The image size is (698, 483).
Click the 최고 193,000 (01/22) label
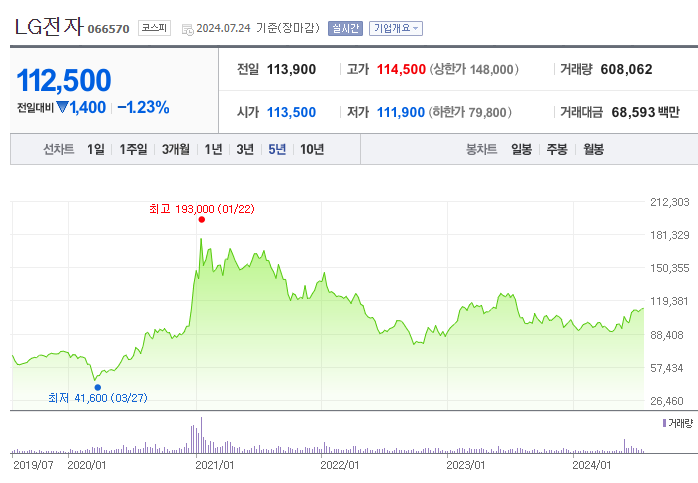pos(202,209)
